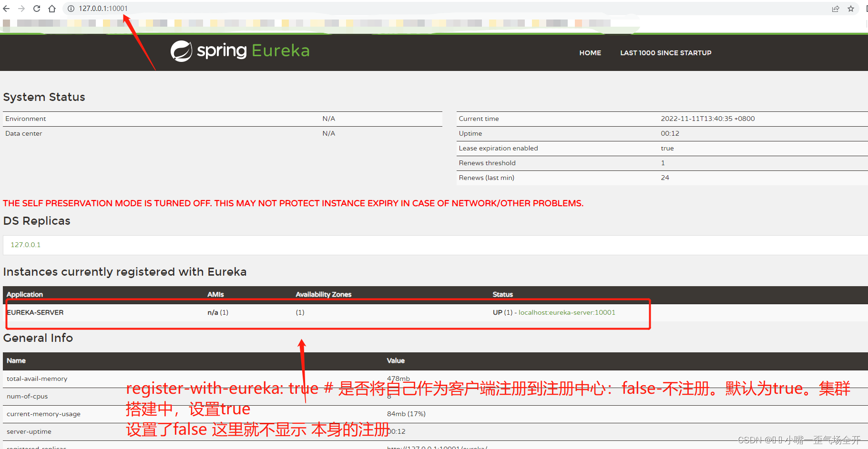
Task: Select the Renews (last min) value 24
Action: coord(665,178)
